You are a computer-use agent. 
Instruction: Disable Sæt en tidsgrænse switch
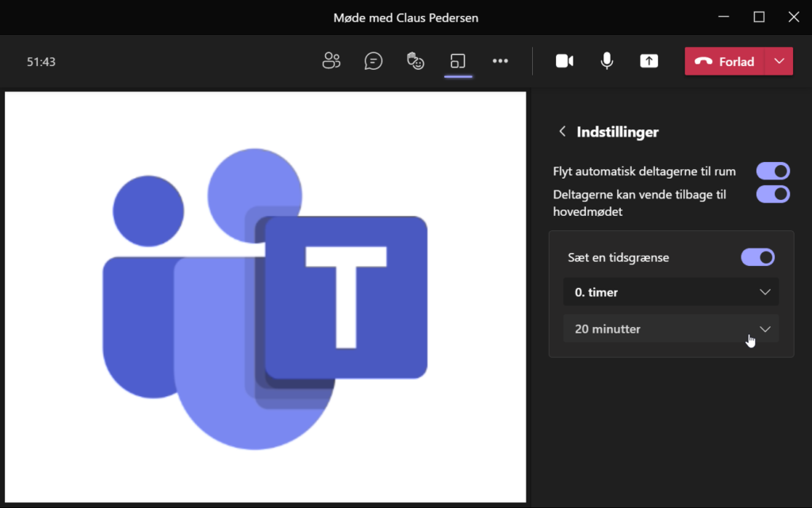[757, 257]
